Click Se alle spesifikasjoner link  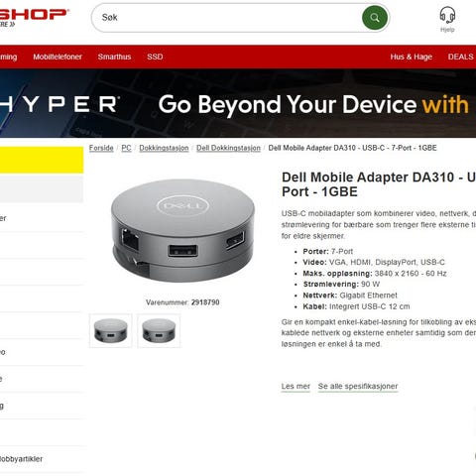pos(358,386)
